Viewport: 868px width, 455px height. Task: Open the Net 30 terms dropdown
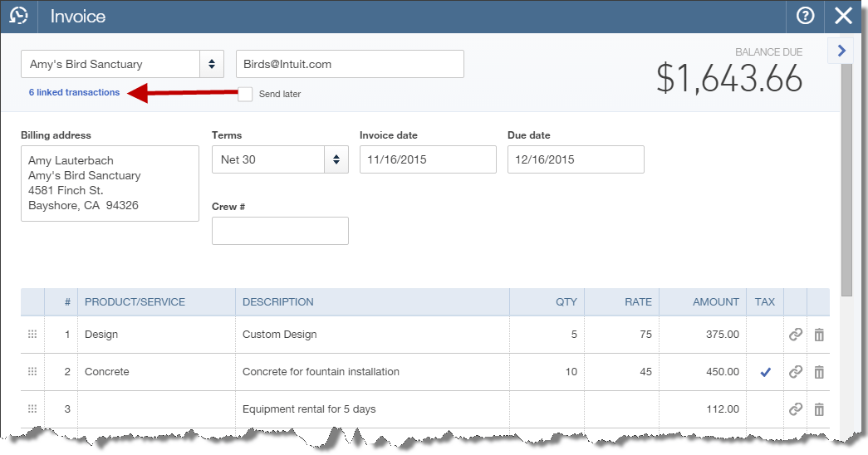point(336,159)
